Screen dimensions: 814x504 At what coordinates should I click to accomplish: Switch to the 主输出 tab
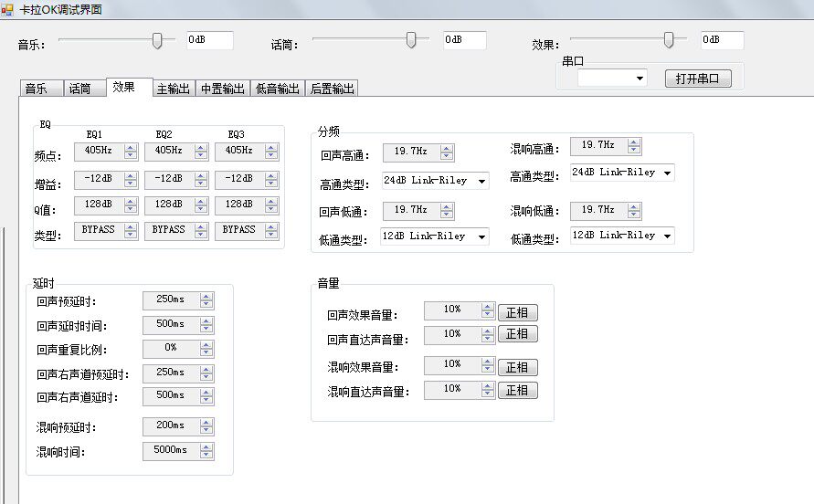[174, 89]
